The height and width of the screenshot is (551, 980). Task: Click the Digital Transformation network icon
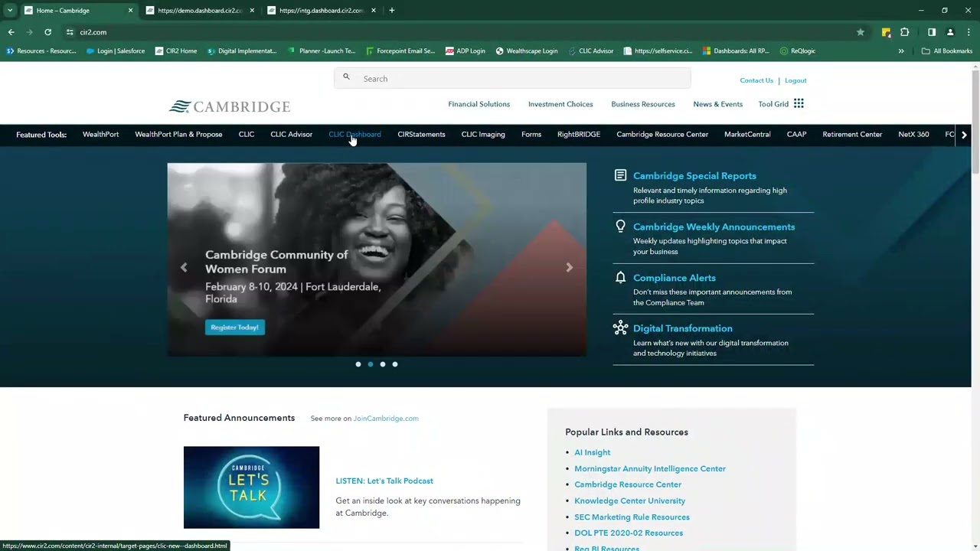[620, 328]
